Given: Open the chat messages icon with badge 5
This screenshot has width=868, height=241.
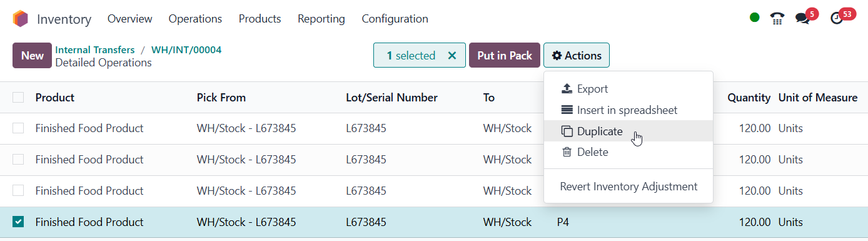Looking at the screenshot, I should 802,18.
